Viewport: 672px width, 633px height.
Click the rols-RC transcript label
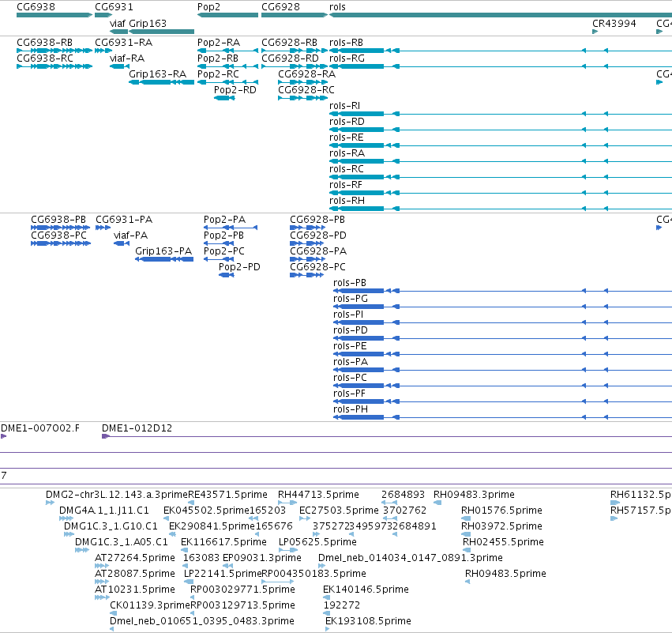(347, 169)
